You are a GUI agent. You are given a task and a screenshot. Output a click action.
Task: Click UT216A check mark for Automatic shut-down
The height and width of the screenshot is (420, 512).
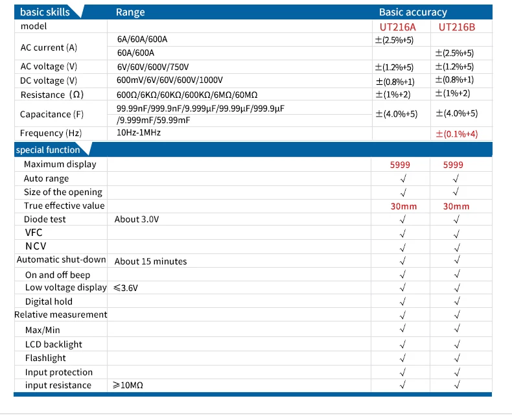(x=403, y=261)
